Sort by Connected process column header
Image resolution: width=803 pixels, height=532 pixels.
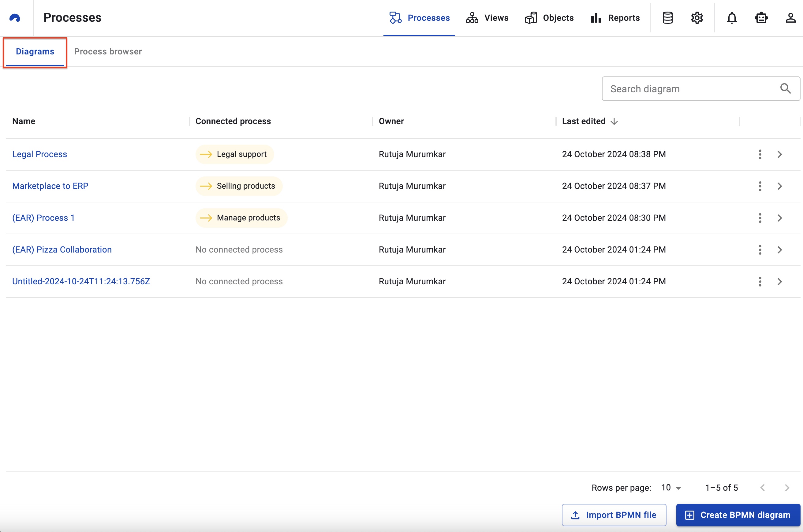coord(233,121)
